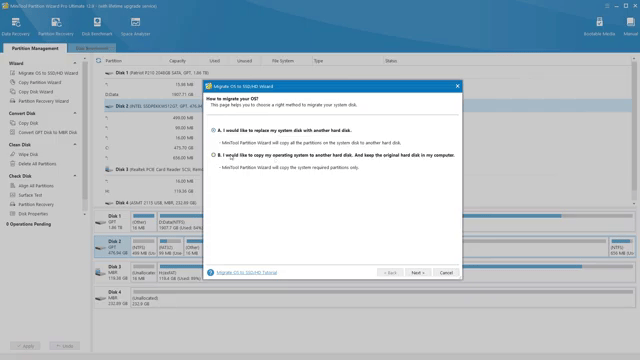Collapse the Check Disk section
The image size is (640, 360).
tap(75, 176)
